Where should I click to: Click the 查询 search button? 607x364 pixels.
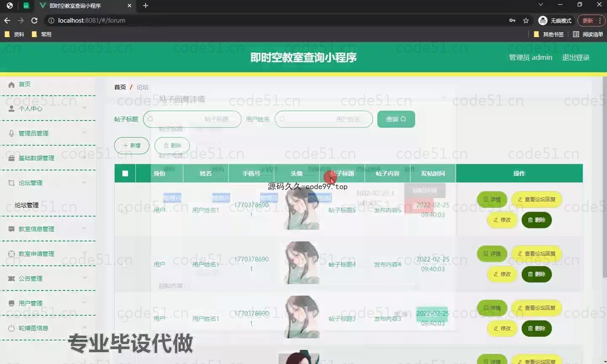(396, 119)
